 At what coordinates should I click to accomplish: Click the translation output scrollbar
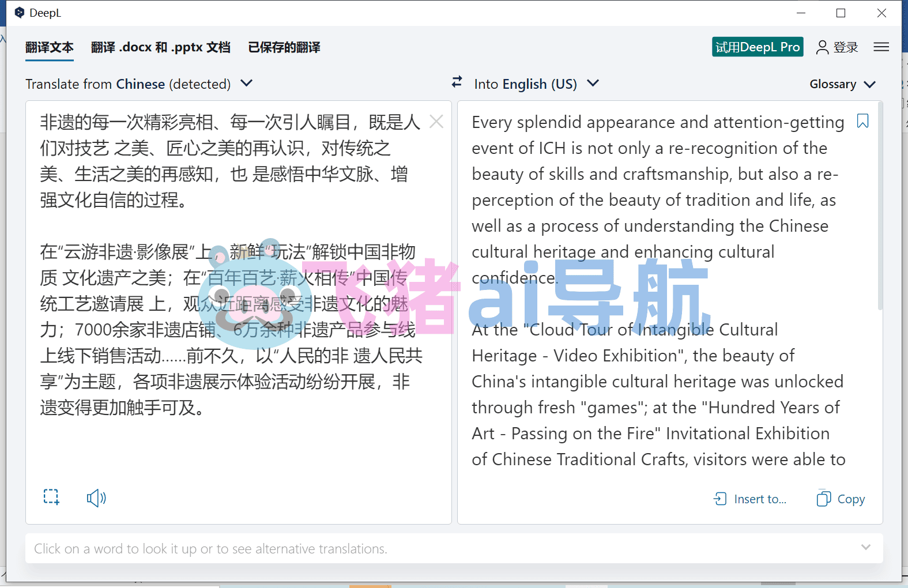coord(880,206)
